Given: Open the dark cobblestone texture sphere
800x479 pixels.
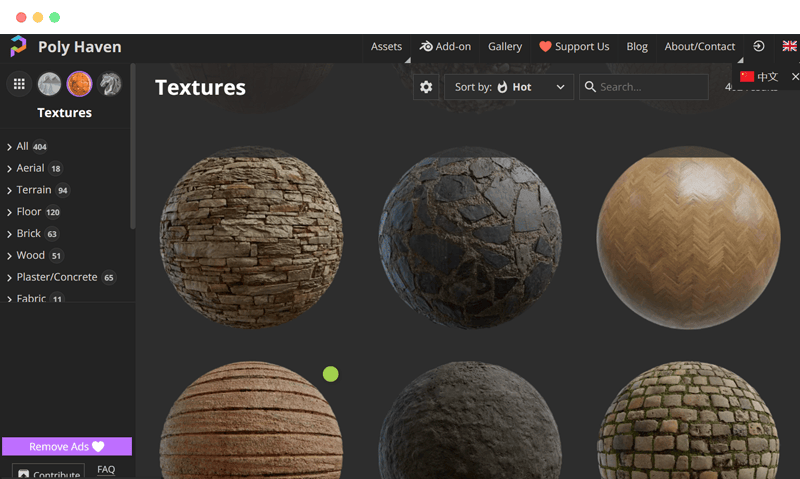Looking at the screenshot, I should pos(470,238).
